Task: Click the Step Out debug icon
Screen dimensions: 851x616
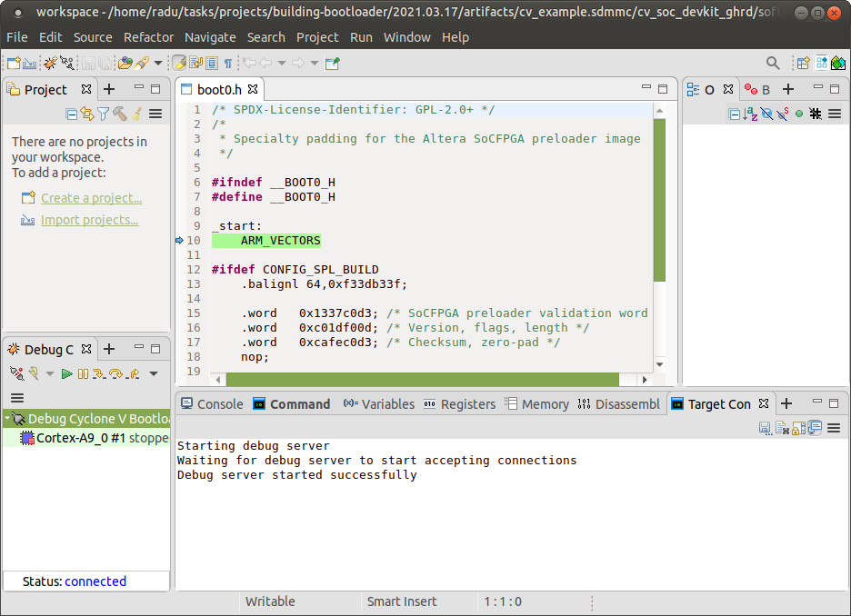Action: point(133,373)
